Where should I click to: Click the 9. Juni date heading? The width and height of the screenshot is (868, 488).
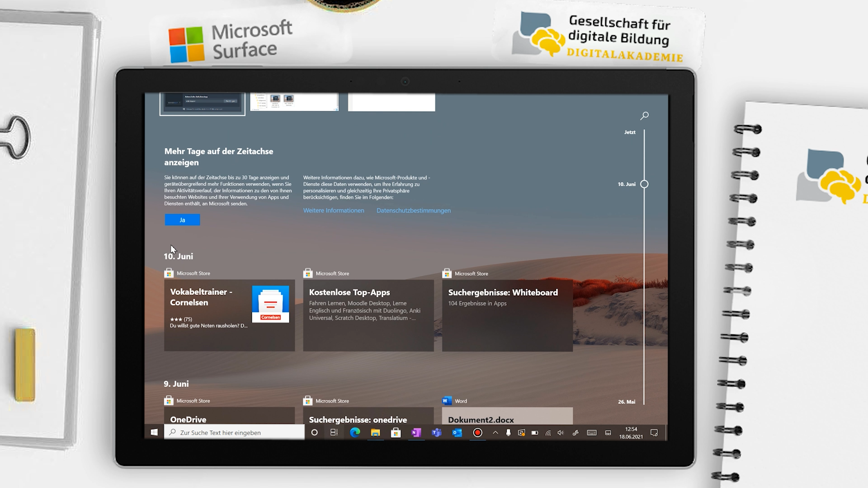pyautogui.click(x=176, y=384)
